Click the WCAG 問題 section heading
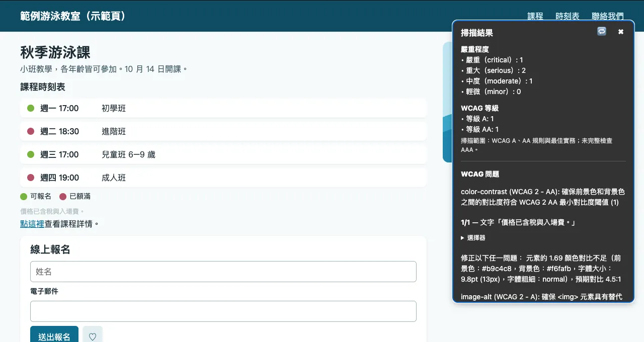 (480, 174)
